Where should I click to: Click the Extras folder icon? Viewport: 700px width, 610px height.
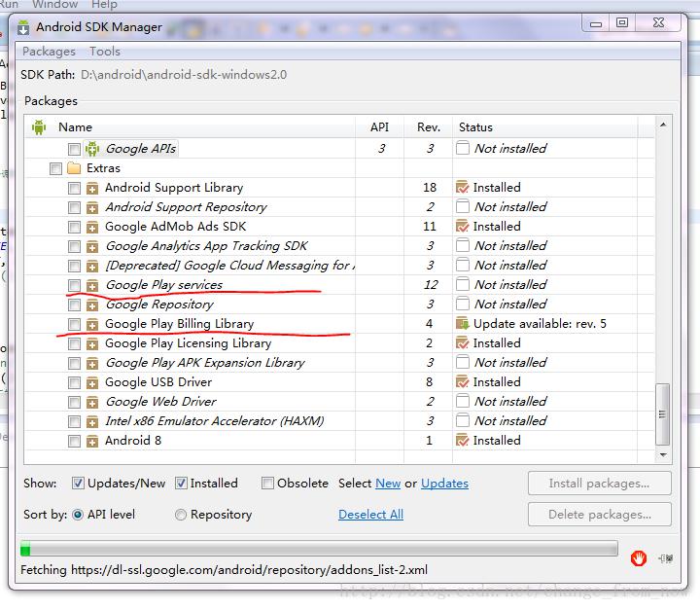(x=74, y=168)
